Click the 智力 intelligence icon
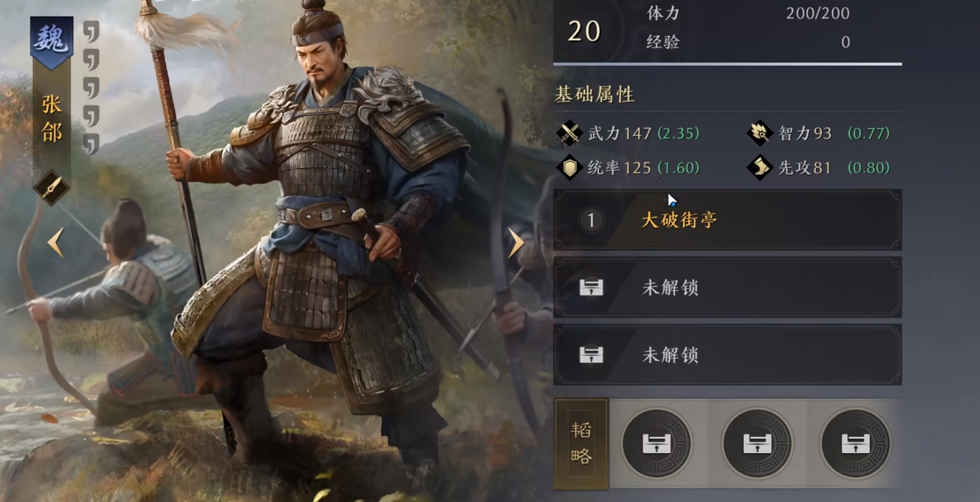The width and height of the screenshot is (980, 502). (759, 133)
